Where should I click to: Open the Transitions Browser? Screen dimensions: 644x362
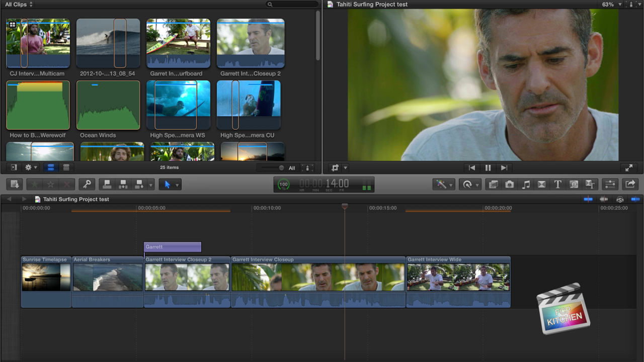tap(542, 184)
